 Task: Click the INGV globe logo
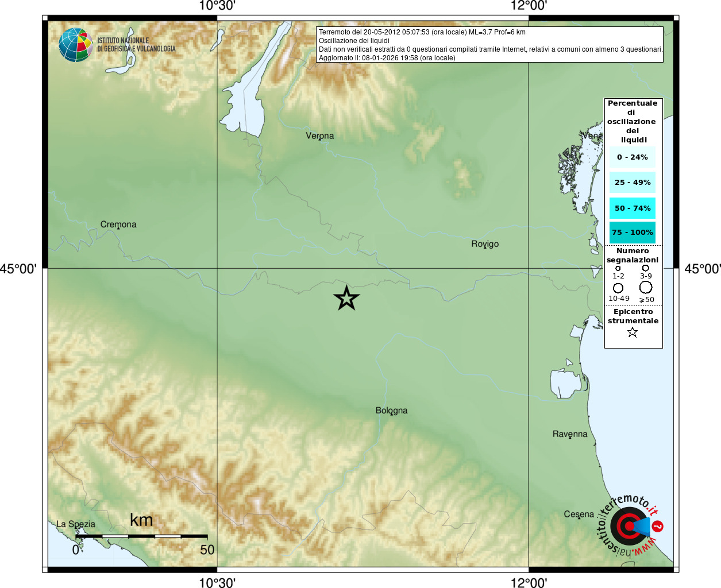pos(75,45)
